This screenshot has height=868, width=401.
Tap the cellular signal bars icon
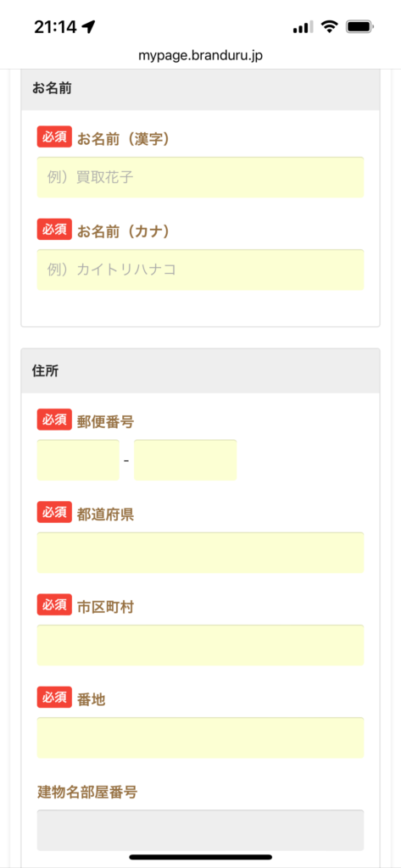[303, 26]
